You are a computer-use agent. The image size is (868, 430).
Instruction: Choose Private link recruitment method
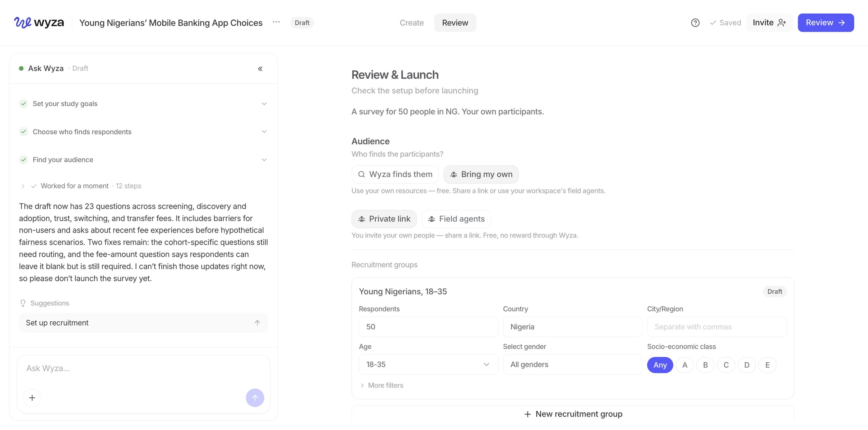tap(384, 219)
